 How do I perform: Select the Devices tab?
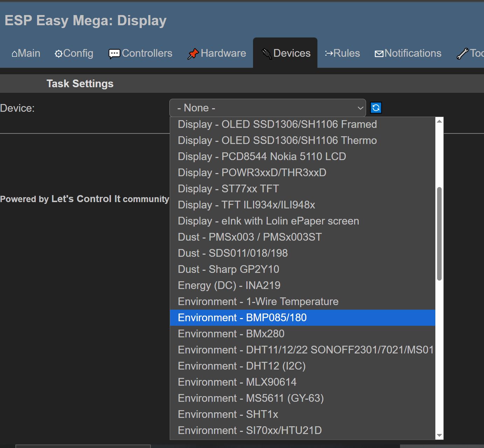click(x=286, y=53)
